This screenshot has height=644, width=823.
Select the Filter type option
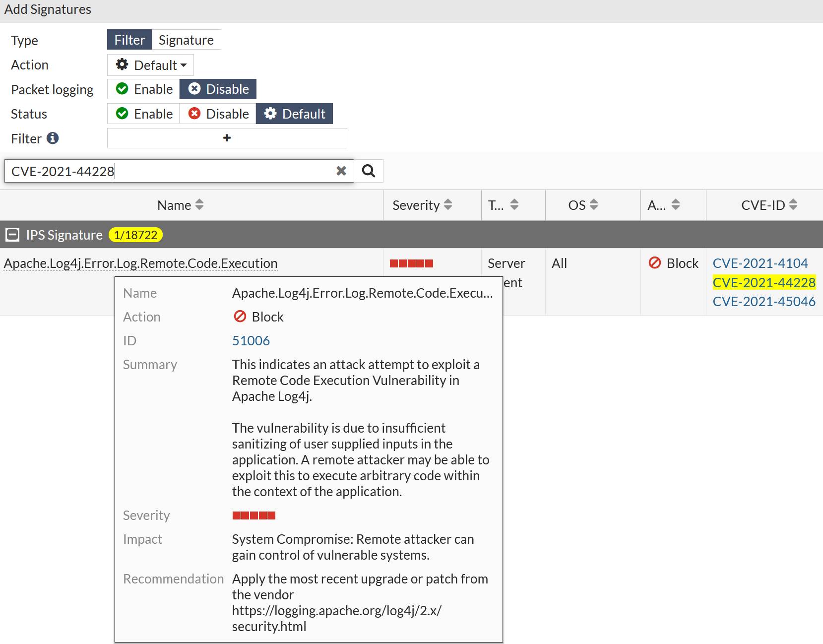(129, 40)
